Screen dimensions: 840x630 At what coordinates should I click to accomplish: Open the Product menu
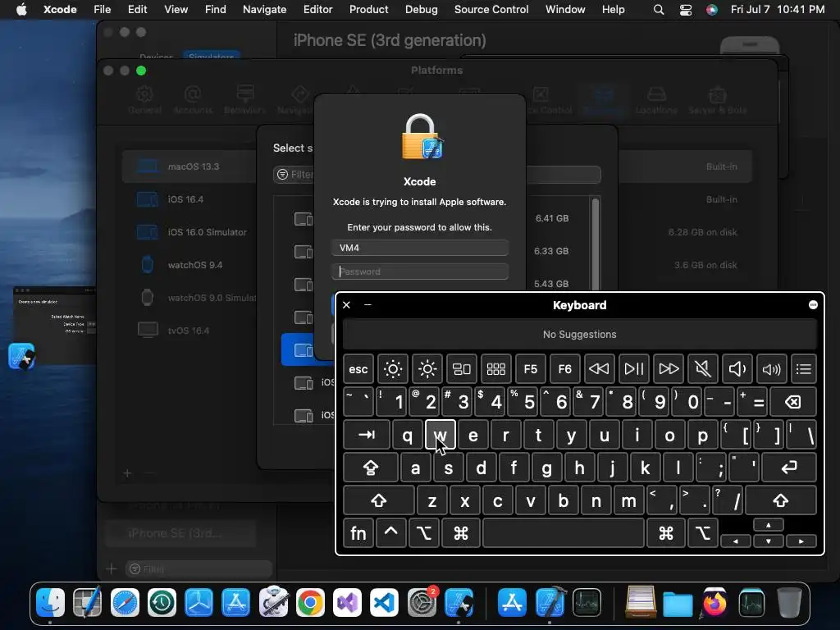tap(368, 9)
